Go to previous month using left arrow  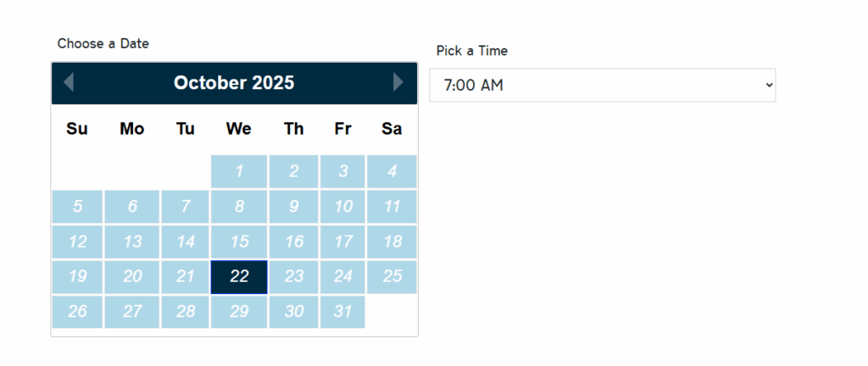coord(69,82)
